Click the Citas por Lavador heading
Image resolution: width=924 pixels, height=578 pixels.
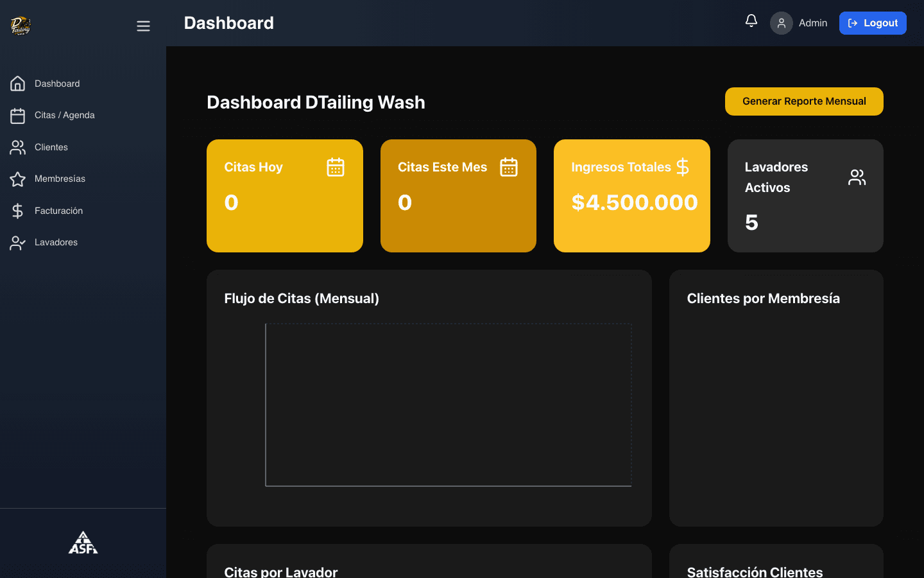coord(281,572)
